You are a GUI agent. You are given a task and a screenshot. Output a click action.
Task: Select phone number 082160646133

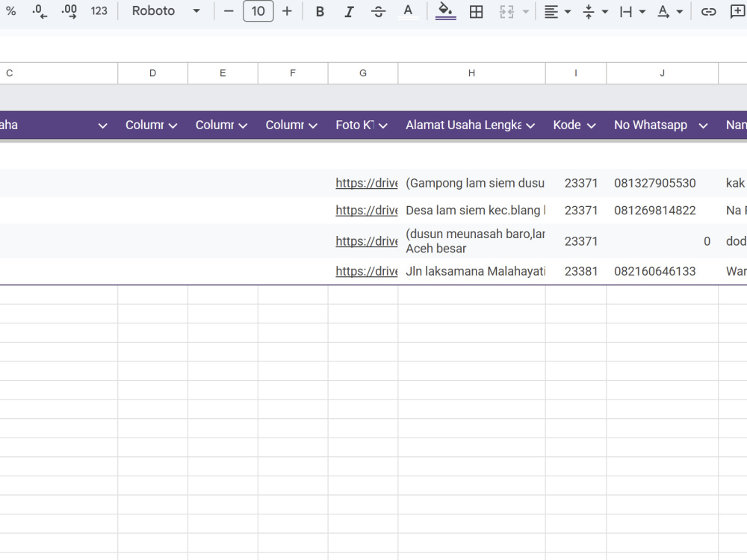[654, 271]
